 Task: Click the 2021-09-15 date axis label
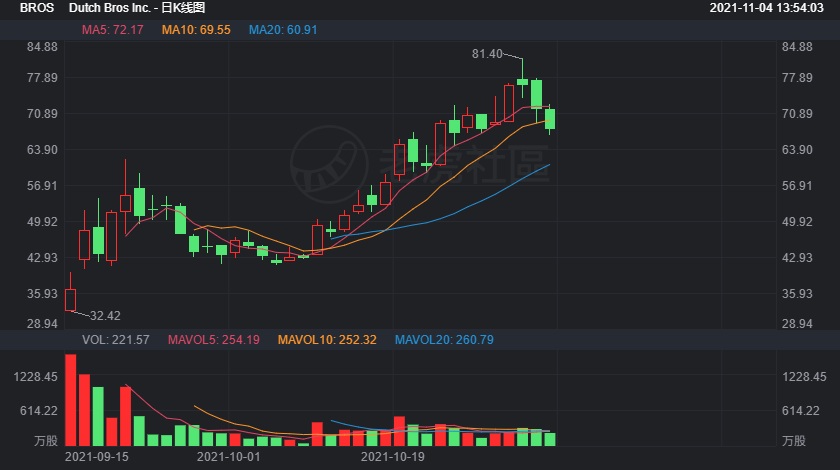pos(96,457)
